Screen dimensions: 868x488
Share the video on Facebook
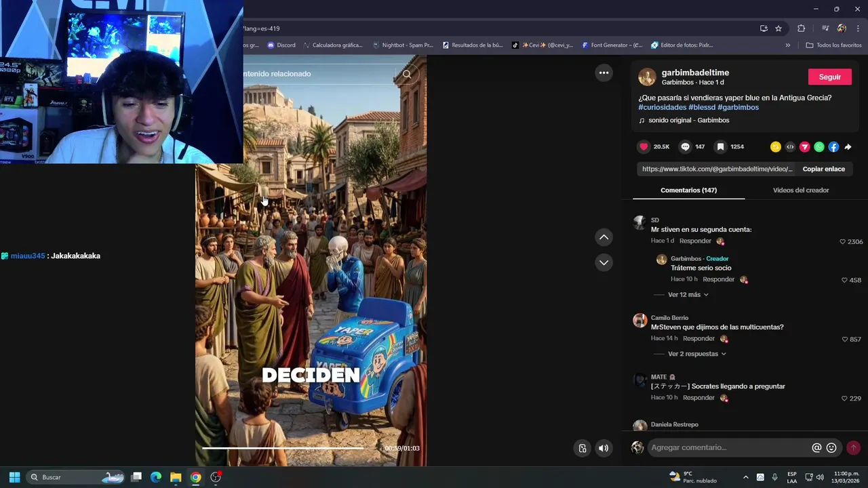point(833,146)
